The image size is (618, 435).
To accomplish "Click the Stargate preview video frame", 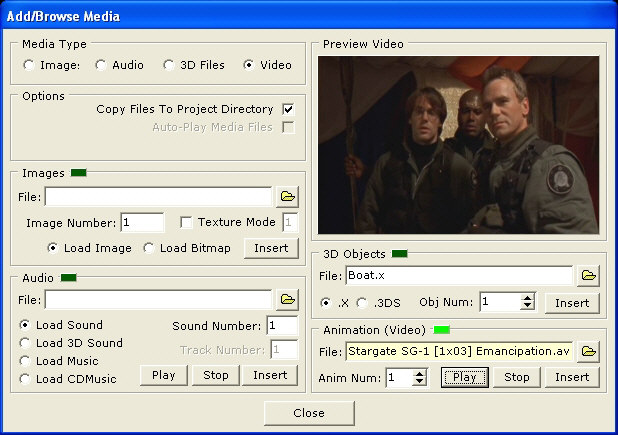I will click(x=458, y=145).
